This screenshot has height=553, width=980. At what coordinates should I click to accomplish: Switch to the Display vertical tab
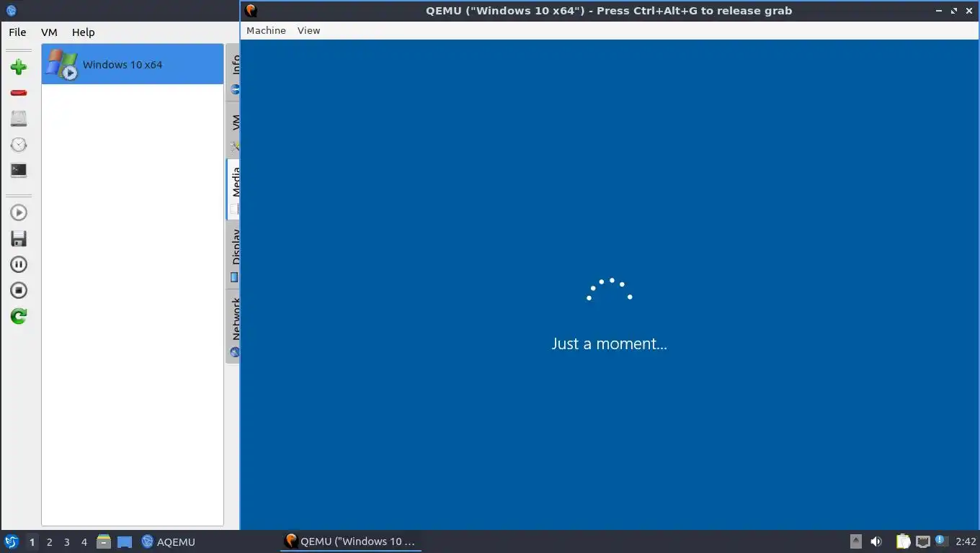coord(234,254)
